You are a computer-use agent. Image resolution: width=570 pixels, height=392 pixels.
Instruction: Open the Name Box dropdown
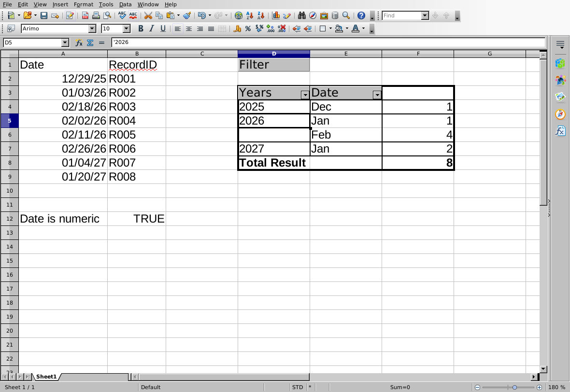[x=65, y=42]
